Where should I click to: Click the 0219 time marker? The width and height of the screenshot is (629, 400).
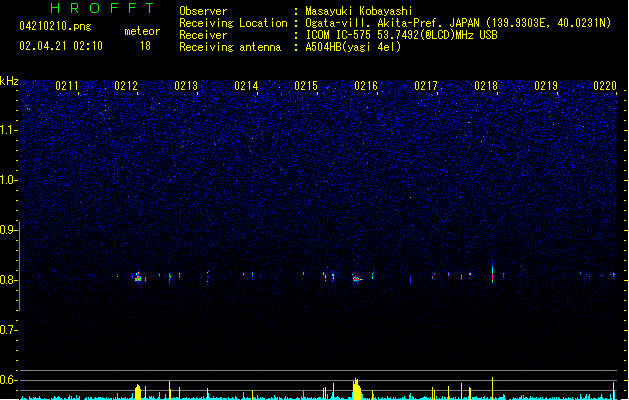pyautogui.click(x=546, y=86)
